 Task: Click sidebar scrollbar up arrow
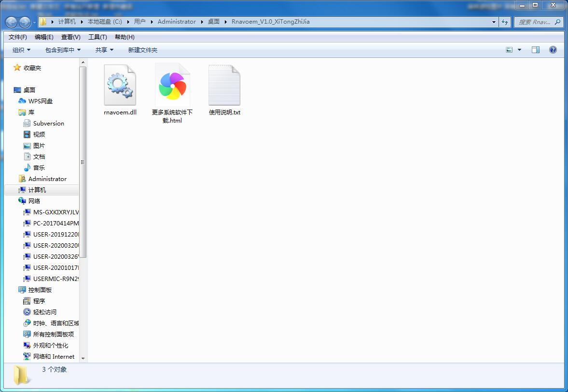(83, 62)
